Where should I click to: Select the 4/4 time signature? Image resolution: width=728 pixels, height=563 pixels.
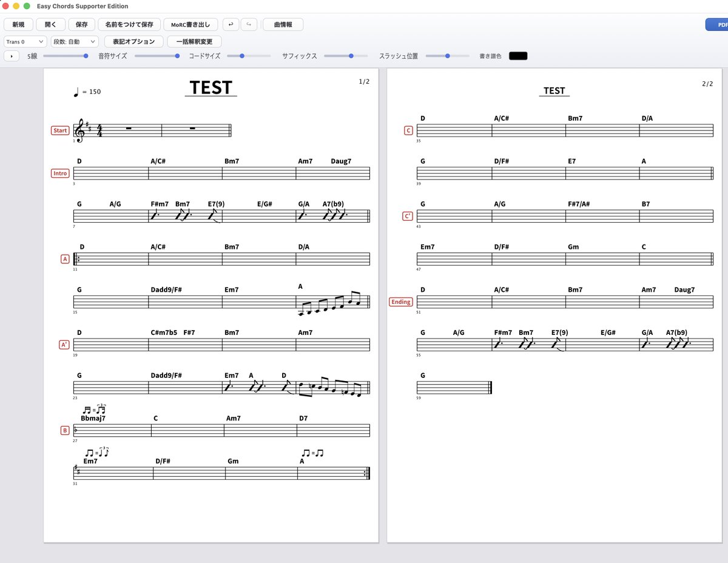click(99, 130)
